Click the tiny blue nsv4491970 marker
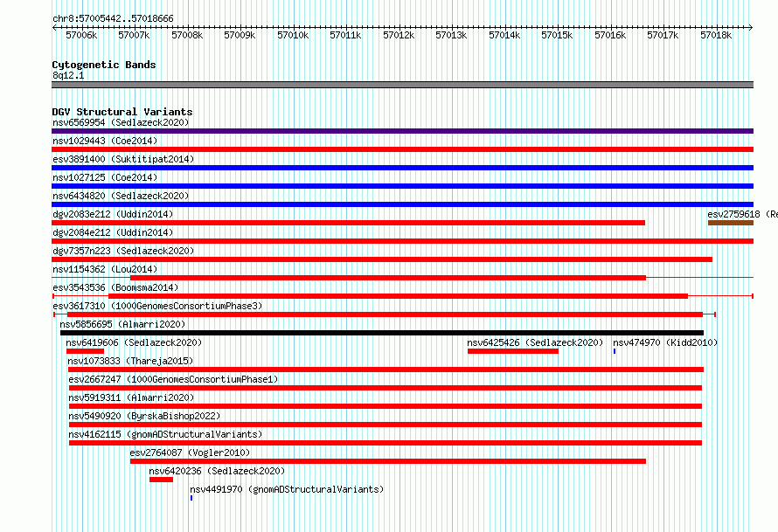778x532 pixels. coord(191,498)
